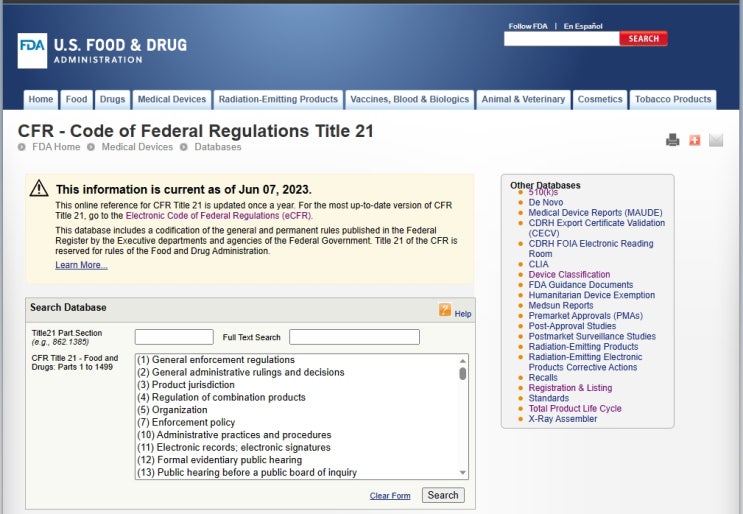Screen dimensions: 743x514
Task: Open the Vaccines, Blood & Biologics tab
Action: pos(409,99)
